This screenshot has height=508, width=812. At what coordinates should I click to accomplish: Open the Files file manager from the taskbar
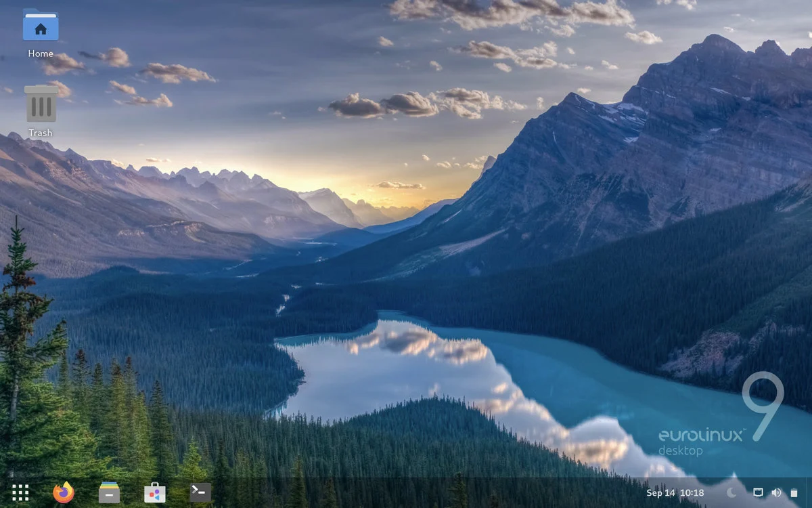click(108, 492)
